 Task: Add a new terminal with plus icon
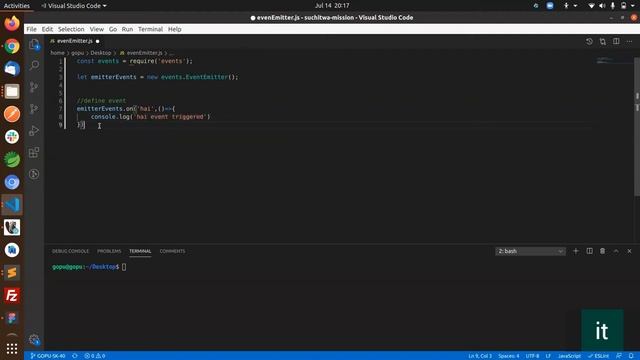pyautogui.click(x=576, y=251)
